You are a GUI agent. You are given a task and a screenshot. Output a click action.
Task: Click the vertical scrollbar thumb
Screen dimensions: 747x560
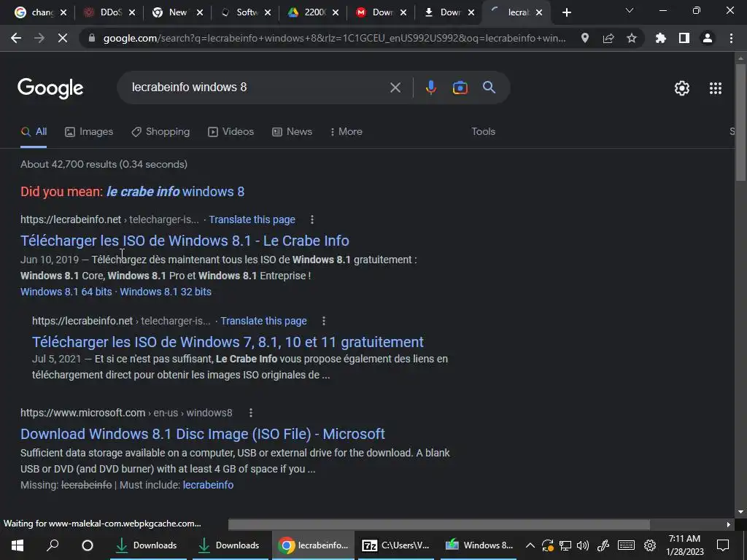740,122
